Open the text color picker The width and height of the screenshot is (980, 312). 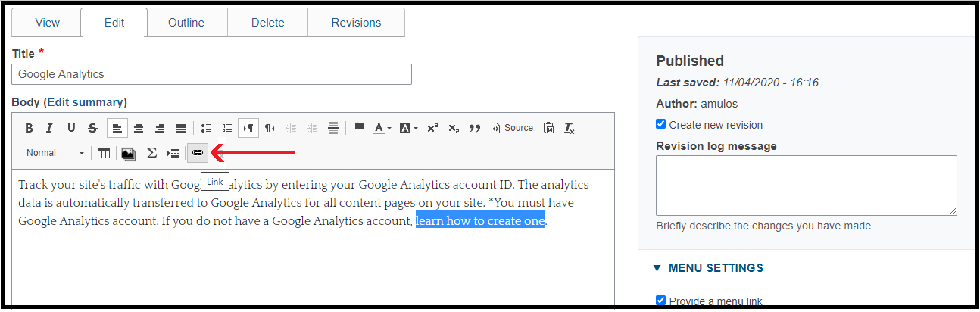(382, 128)
